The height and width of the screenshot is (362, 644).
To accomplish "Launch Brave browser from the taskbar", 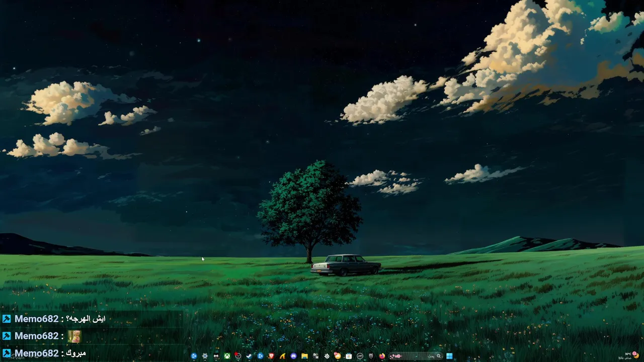I will pos(271,356).
